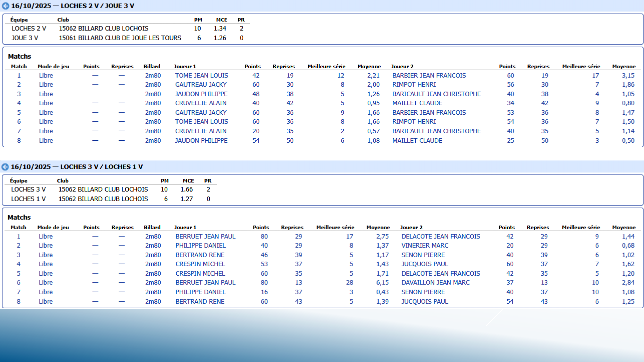Image resolution: width=644 pixels, height=362 pixels.
Task: Click DAVAILLON JEAN MARC player name
Action: pyautogui.click(x=436, y=283)
